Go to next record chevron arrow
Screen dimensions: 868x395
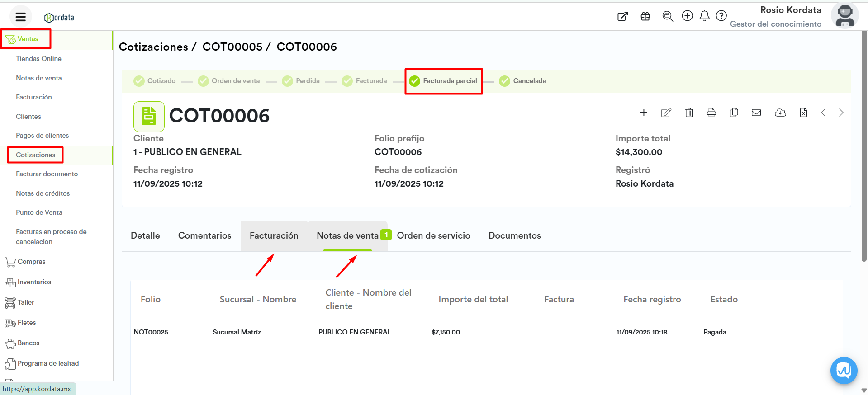(x=841, y=113)
